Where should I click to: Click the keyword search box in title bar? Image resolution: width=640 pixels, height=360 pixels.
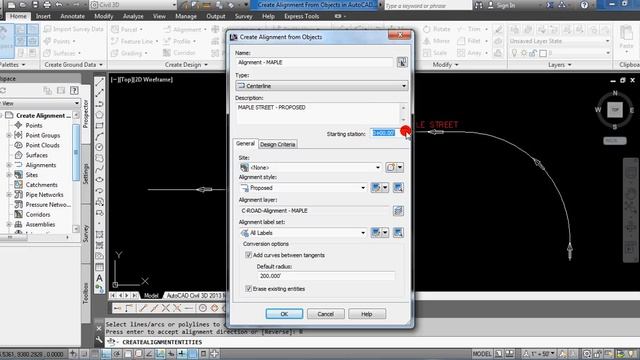(x=427, y=5)
